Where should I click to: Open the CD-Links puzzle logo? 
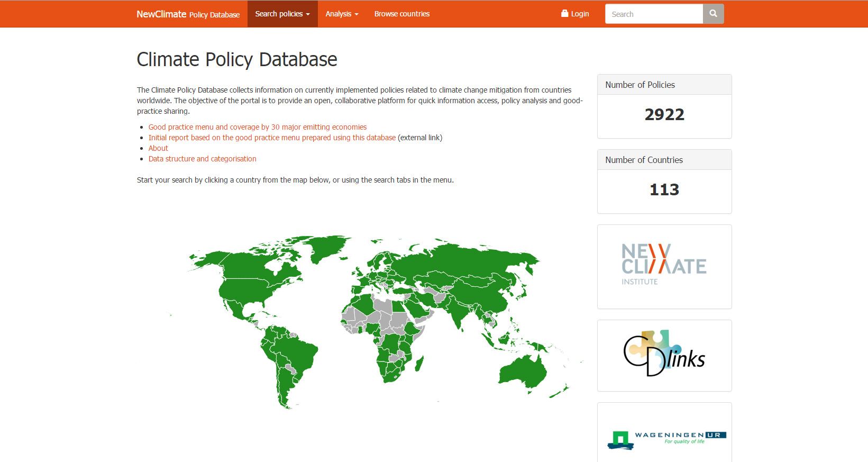pyautogui.click(x=664, y=355)
